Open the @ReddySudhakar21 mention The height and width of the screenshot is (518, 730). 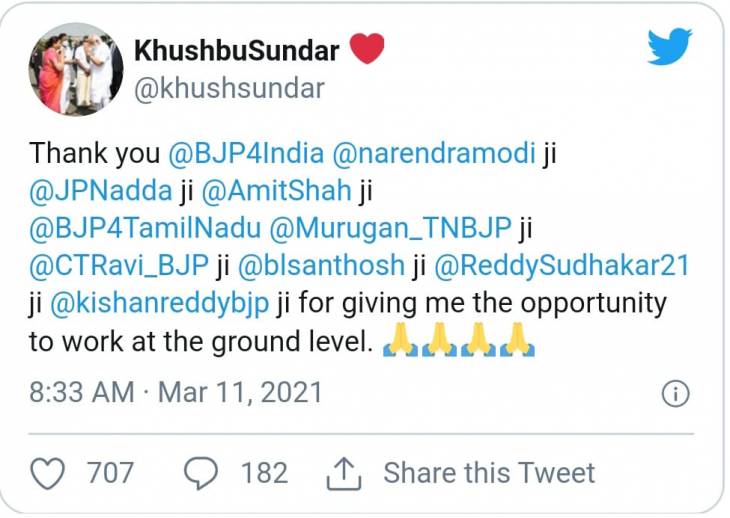click(x=563, y=266)
